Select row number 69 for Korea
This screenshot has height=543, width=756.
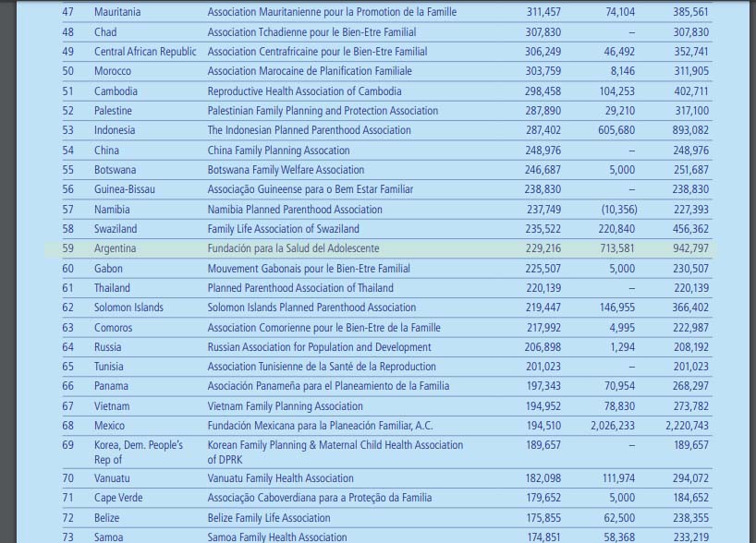67,445
